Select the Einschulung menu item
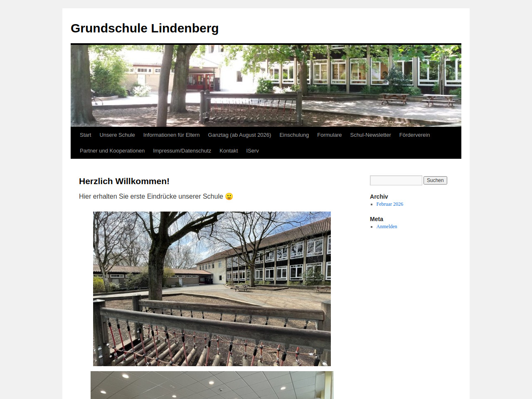532x399 pixels. (x=294, y=135)
